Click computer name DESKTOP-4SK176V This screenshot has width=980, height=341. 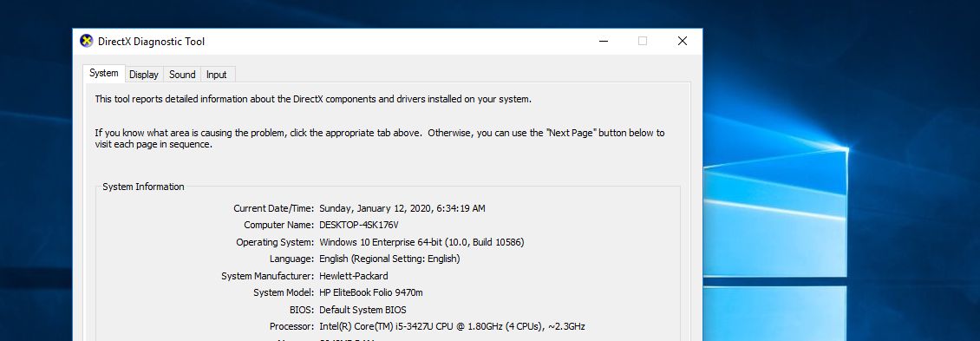click(359, 226)
